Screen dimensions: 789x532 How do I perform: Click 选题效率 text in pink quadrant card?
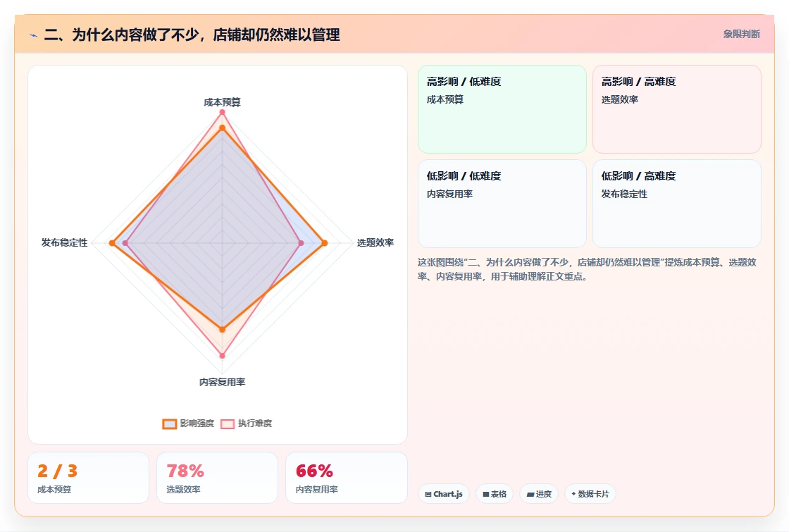coord(619,99)
